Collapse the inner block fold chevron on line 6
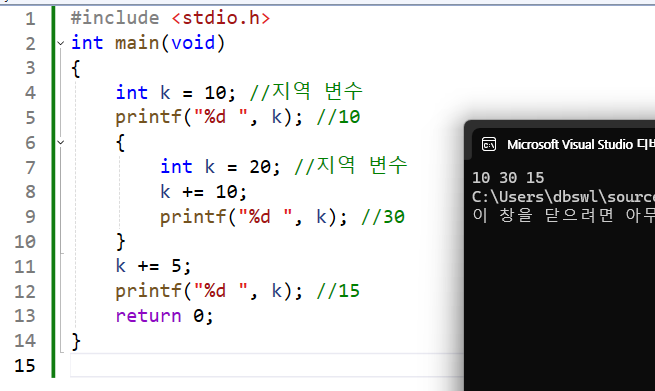The height and width of the screenshot is (391, 655). point(61,142)
